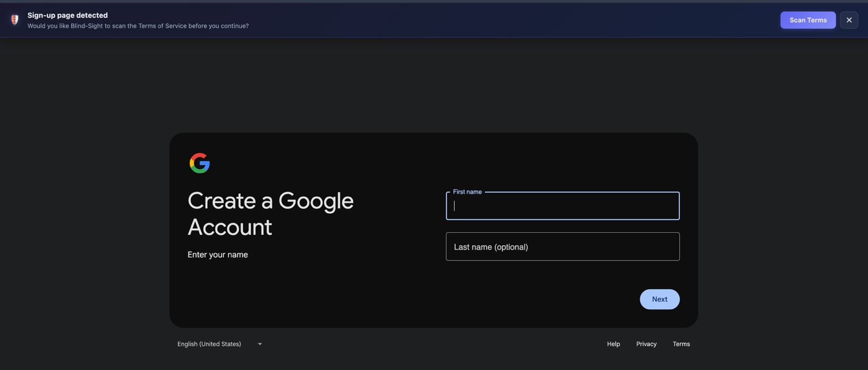The height and width of the screenshot is (370, 868).
Task: Open the Terms footer link
Action: point(681,344)
